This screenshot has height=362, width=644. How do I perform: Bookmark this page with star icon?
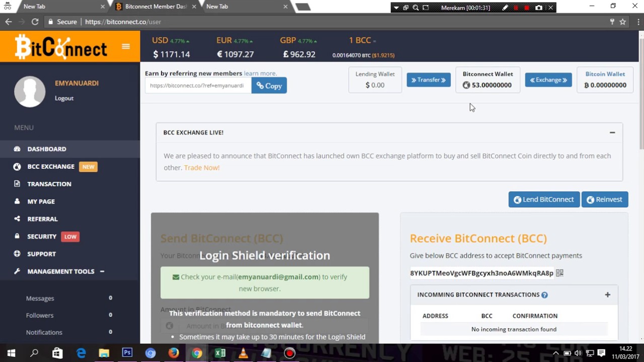coord(623,22)
